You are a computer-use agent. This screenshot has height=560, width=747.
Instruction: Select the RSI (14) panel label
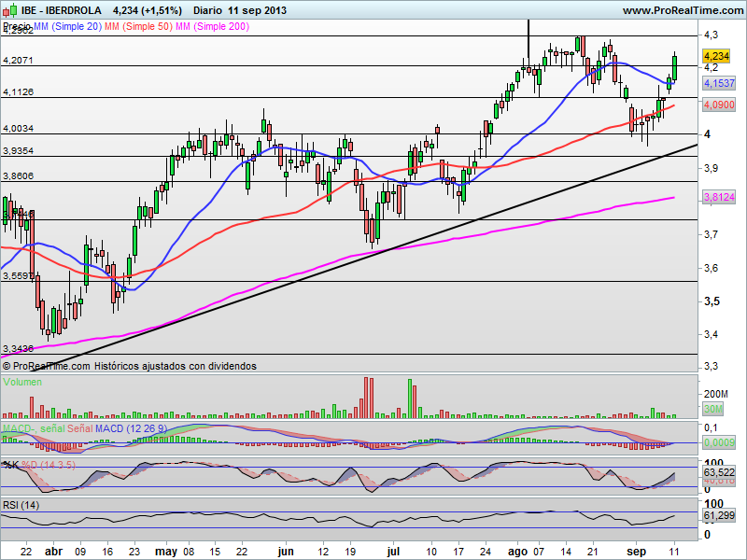[21, 505]
